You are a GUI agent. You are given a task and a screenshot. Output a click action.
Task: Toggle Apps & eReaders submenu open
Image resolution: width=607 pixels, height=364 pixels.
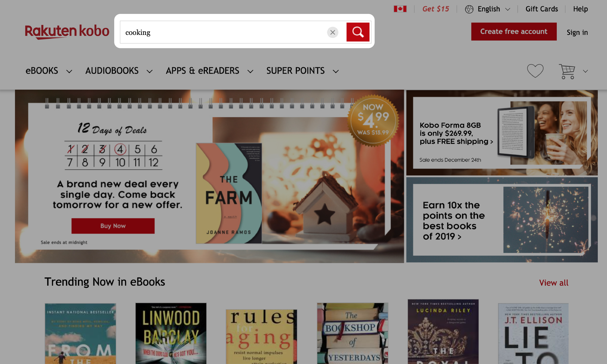[250, 71]
